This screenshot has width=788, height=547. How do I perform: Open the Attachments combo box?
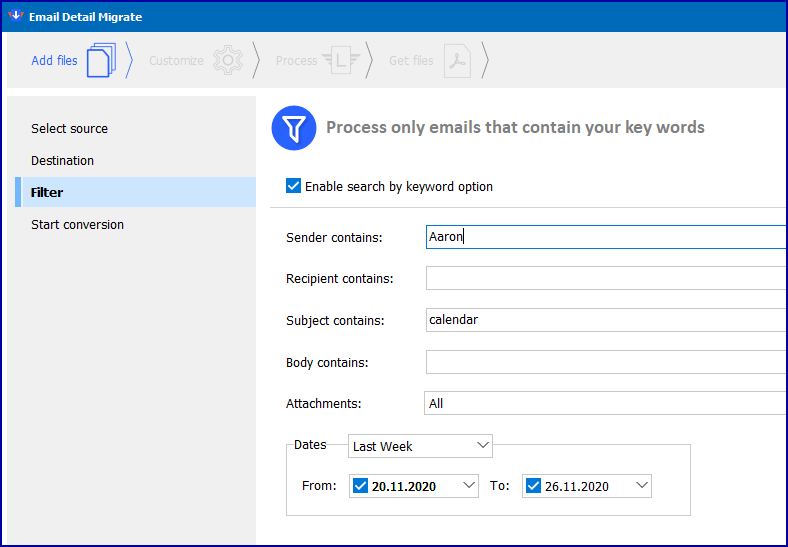pos(605,403)
